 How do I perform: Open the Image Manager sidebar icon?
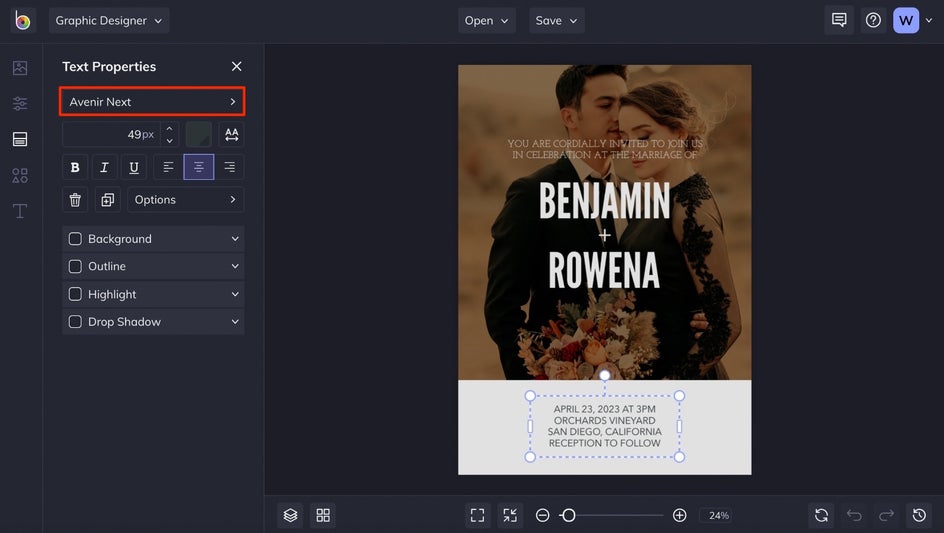tap(20, 68)
